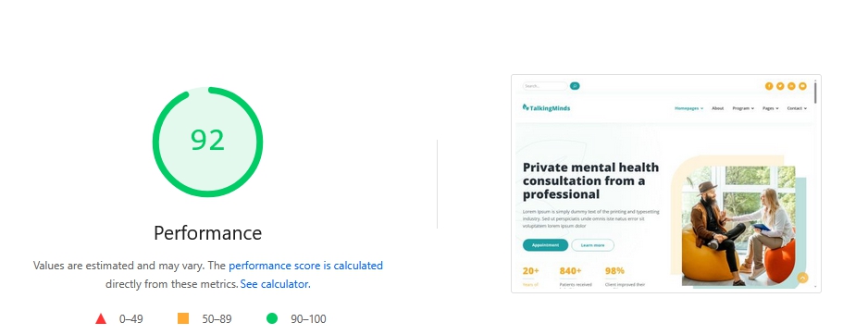Viewport: 868px width, 335px height.
Task: Click the orange email social icon
Action: (802, 86)
